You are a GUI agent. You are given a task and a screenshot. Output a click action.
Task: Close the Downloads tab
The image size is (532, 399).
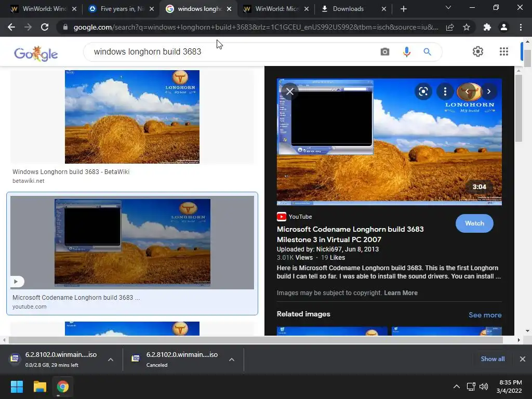pos(384,9)
